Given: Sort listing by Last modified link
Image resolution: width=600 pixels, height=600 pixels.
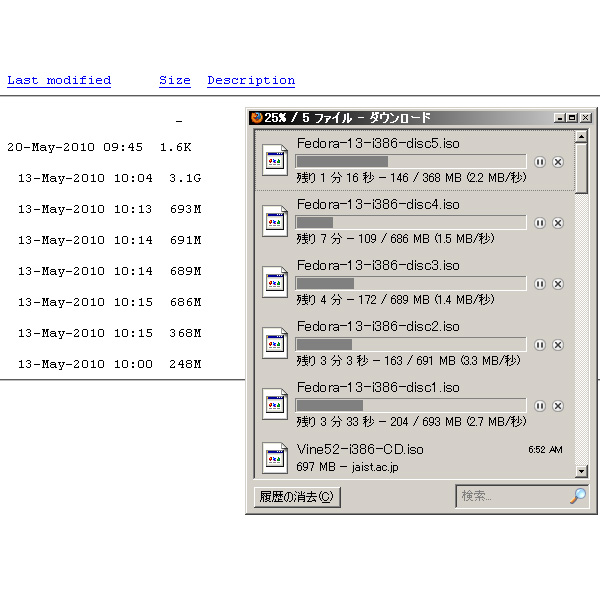Looking at the screenshot, I should (x=59, y=80).
